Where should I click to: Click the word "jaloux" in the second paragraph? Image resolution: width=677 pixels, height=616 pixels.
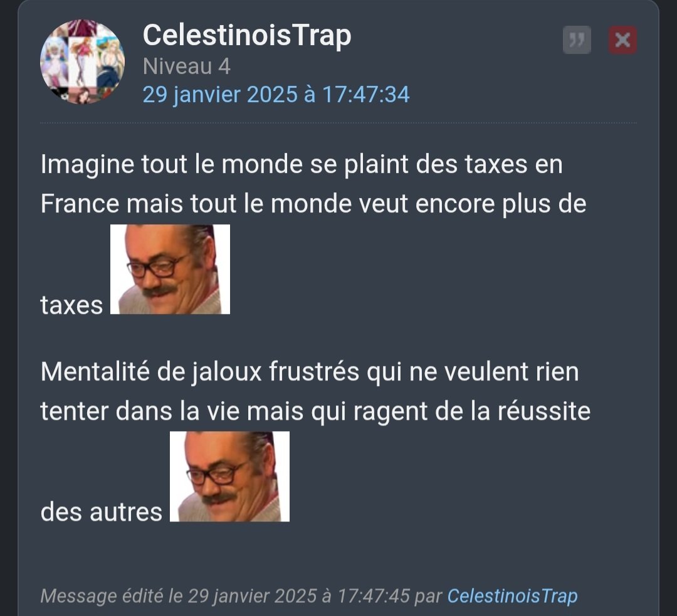[x=227, y=372]
